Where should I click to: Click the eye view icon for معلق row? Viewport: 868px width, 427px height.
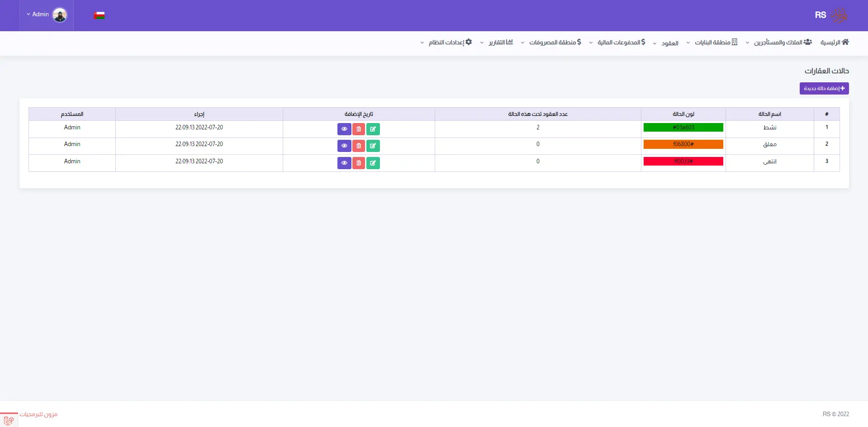[x=344, y=146]
